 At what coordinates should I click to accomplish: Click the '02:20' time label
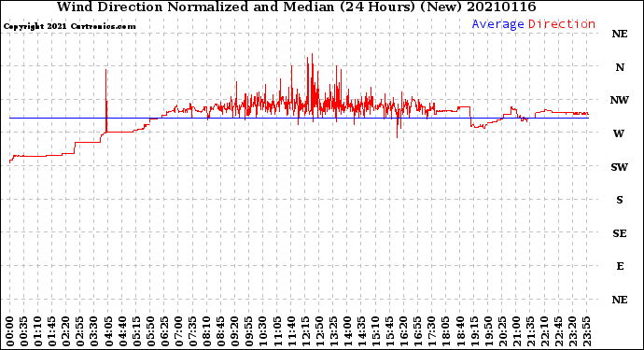pyautogui.click(x=66, y=331)
